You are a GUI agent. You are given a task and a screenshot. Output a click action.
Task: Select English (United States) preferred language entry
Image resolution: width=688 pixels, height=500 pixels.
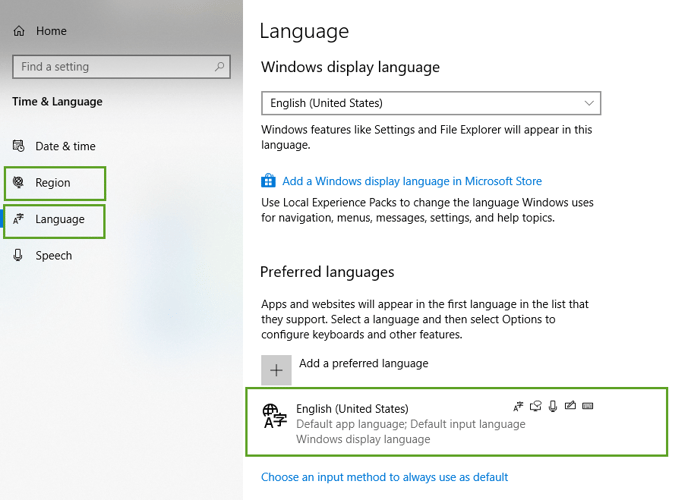457,422
